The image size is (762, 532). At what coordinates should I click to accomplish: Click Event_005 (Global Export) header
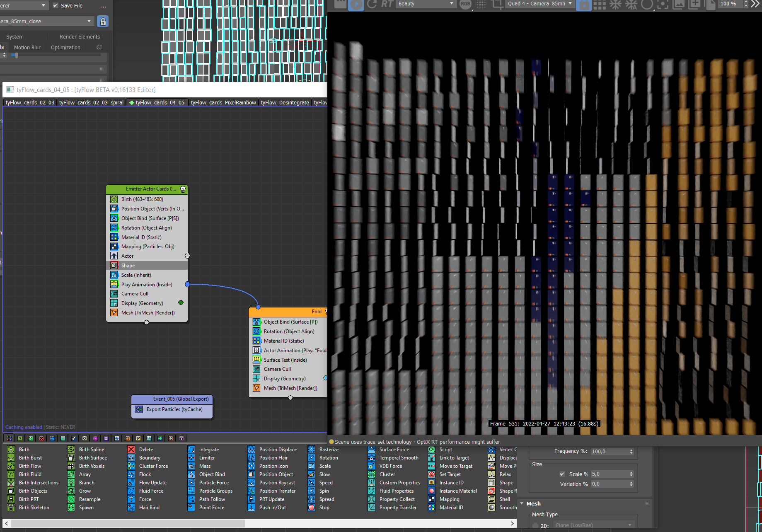(172, 399)
